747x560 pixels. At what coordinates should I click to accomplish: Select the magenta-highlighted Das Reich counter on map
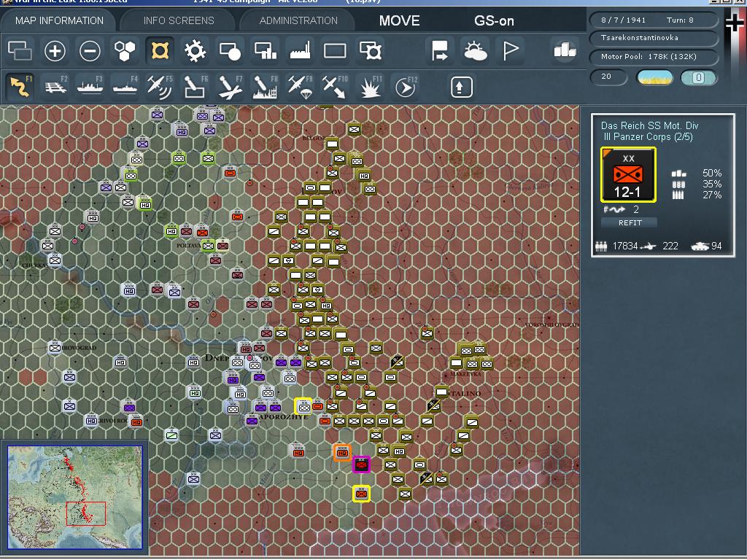pyautogui.click(x=361, y=464)
